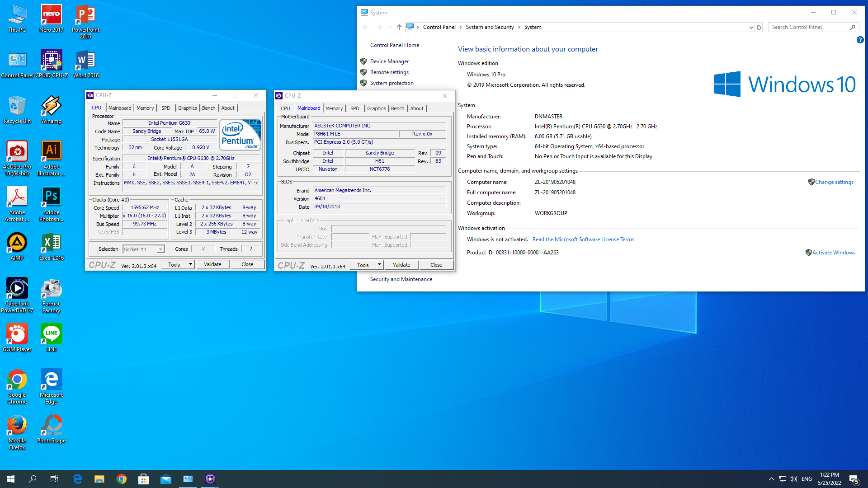This screenshot has width=868, height=488.
Task: Click the ENG language indicator
Action: pos(807,479)
